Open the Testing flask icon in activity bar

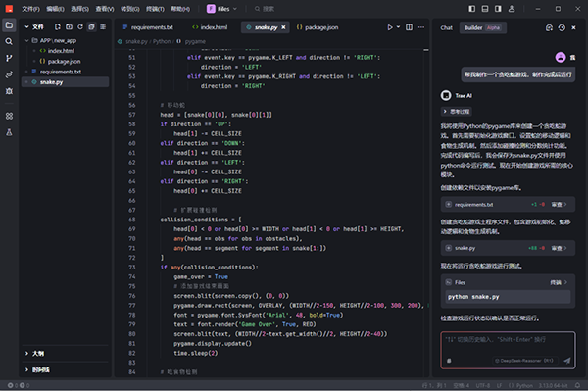[9, 132]
